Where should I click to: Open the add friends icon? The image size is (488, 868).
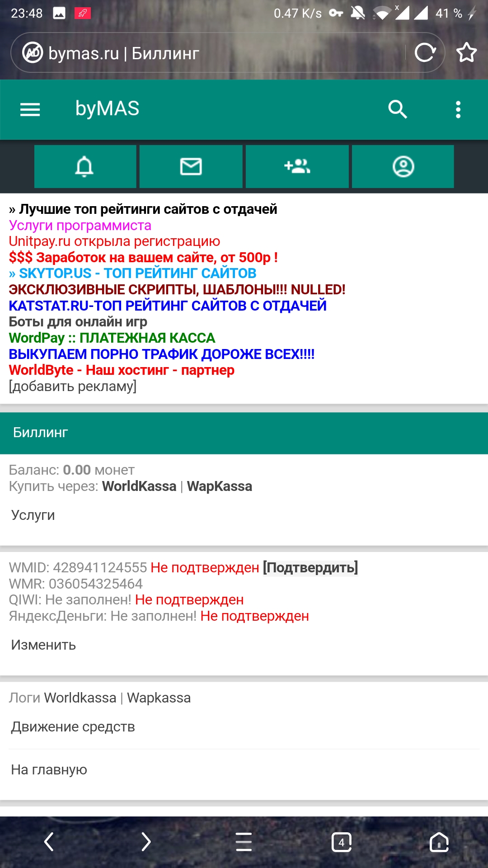(x=297, y=166)
